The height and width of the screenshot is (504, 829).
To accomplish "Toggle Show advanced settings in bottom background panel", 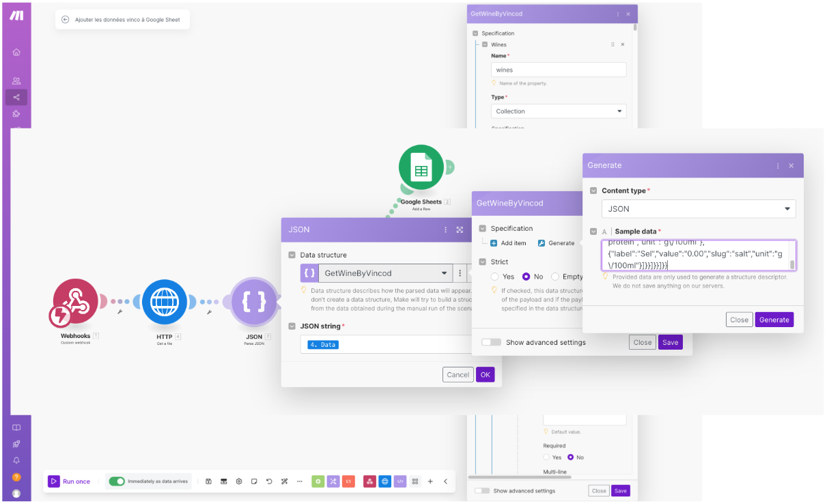I will pyautogui.click(x=482, y=490).
